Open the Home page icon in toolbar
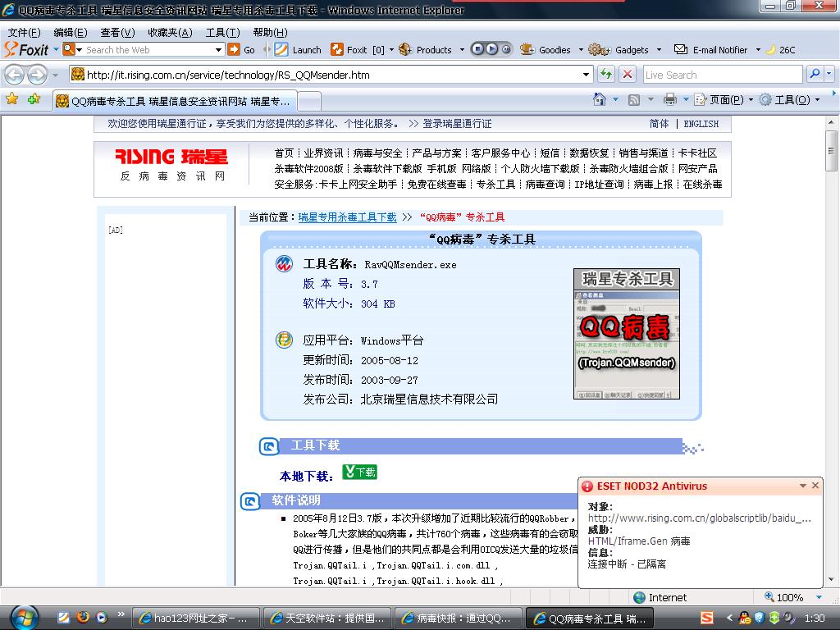840x630 pixels. pyautogui.click(x=600, y=99)
